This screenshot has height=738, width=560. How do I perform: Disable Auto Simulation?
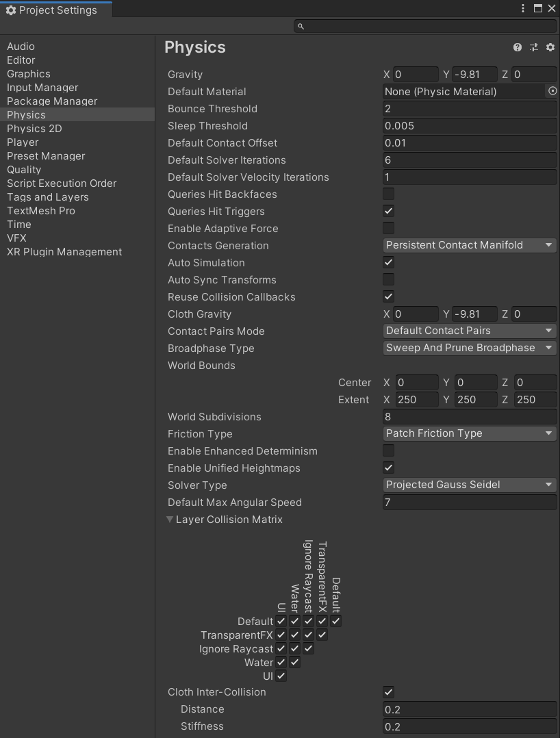point(388,262)
